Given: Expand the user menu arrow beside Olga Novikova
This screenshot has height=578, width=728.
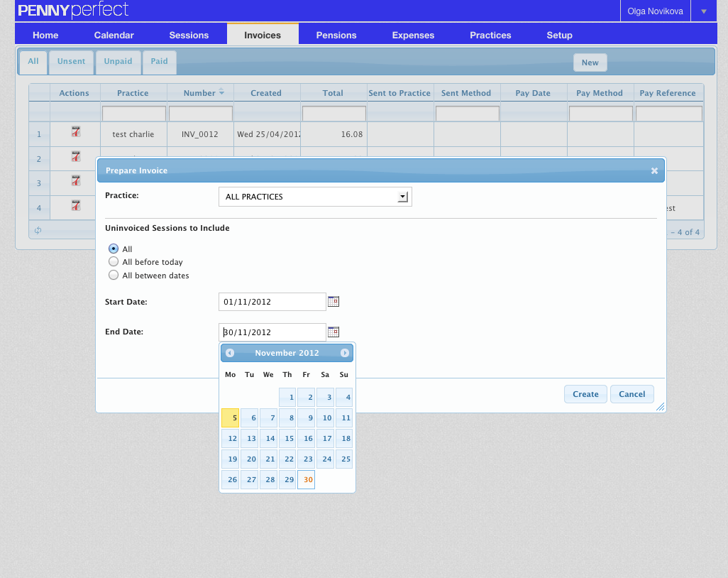Looking at the screenshot, I should 704,11.
